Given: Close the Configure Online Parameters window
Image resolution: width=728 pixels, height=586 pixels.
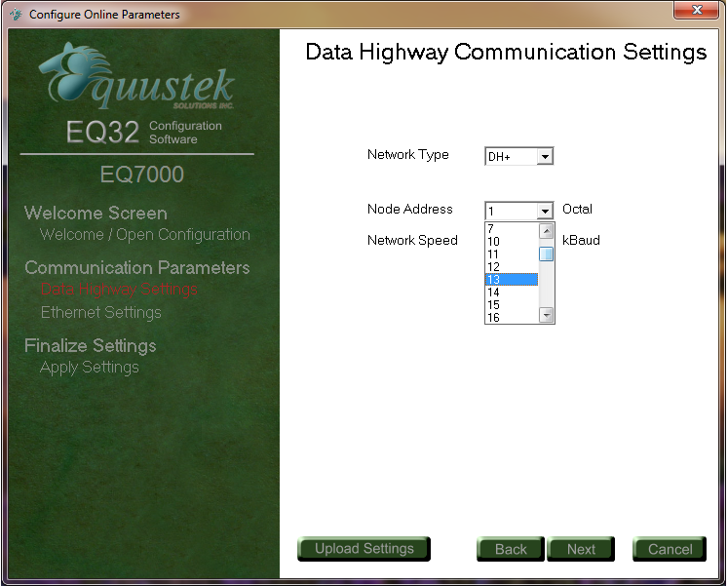Looking at the screenshot, I should (697, 11).
